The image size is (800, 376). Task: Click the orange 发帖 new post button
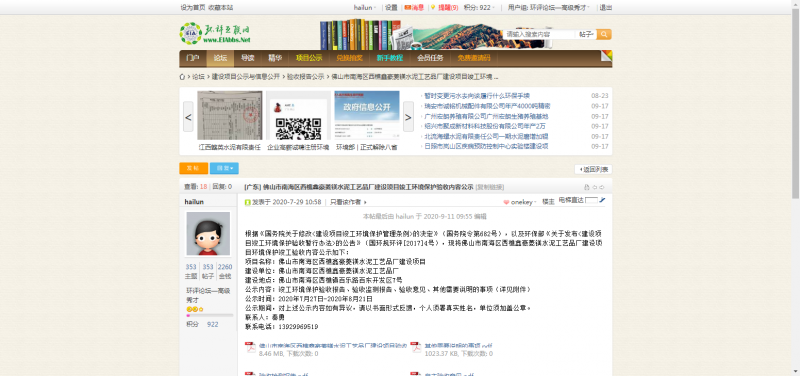193,168
